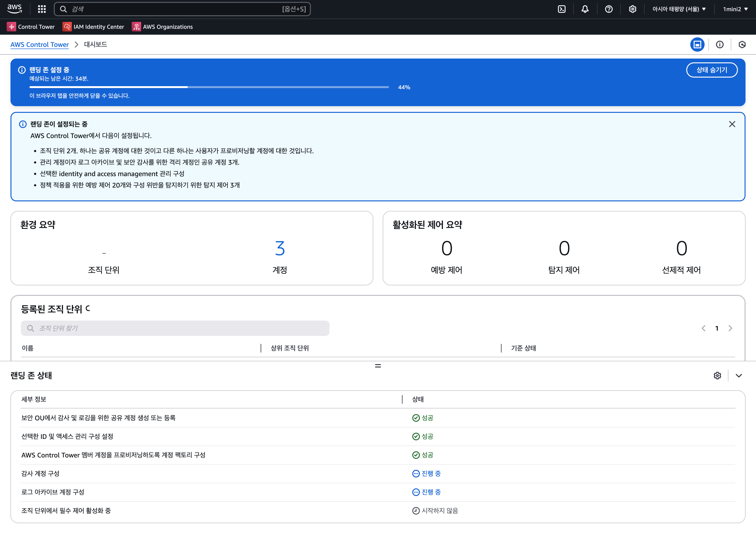Viewport: 756px width, 536px height.
Task: Open the AWS services grid menu
Action: coord(42,9)
